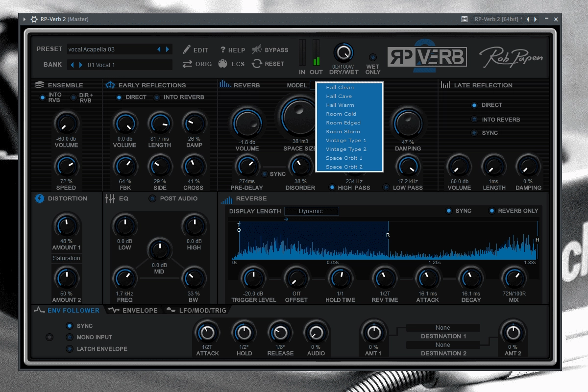The width and height of the screenshot is (588, 392).
Task: Select Late Reflection INTO REVERB option
Action: point(474,119)
